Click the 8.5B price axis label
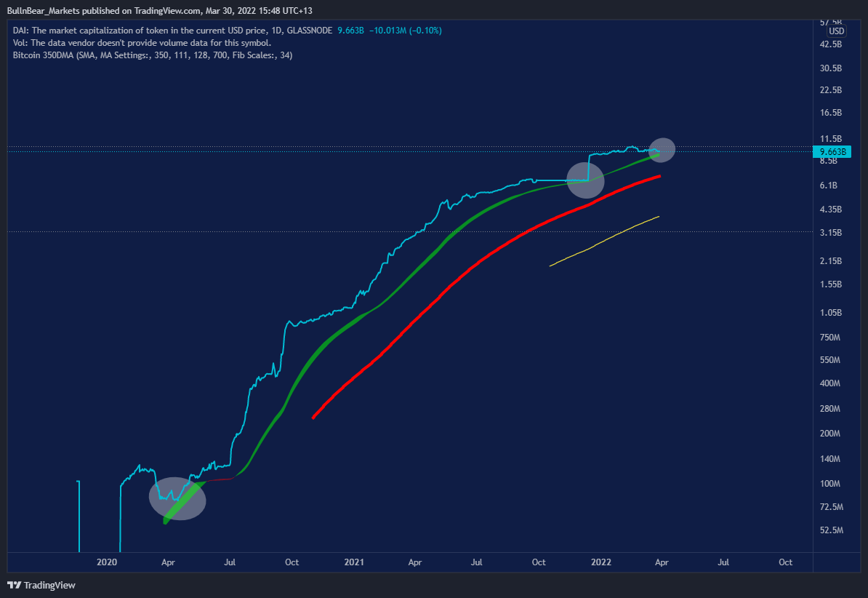The height and width of the screenshot is (598, 868). 828,160
